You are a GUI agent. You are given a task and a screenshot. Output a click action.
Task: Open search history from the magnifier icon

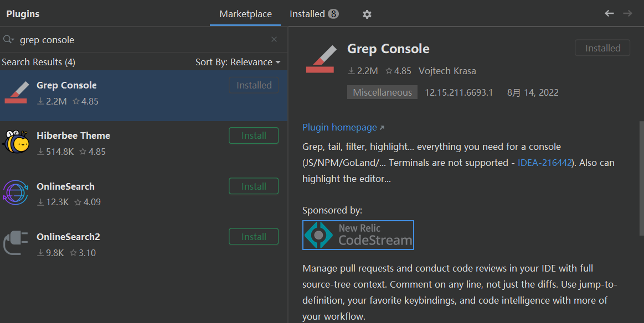[8, 39]
